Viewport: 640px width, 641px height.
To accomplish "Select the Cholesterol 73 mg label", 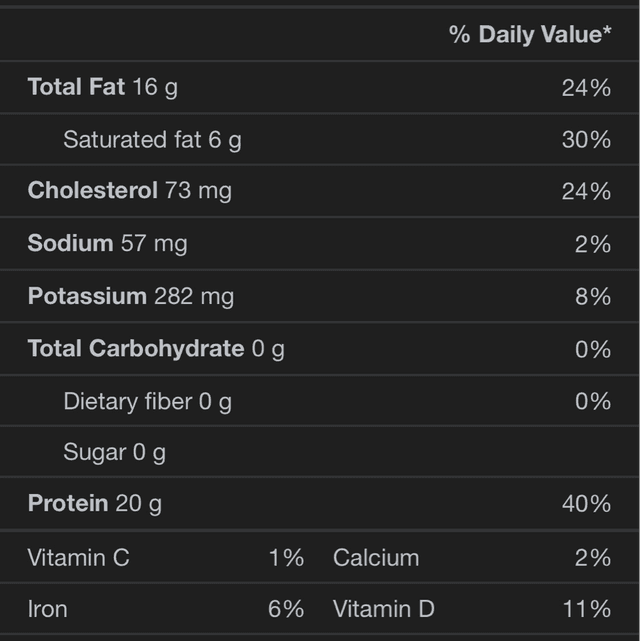I will [x=130, y=191].
